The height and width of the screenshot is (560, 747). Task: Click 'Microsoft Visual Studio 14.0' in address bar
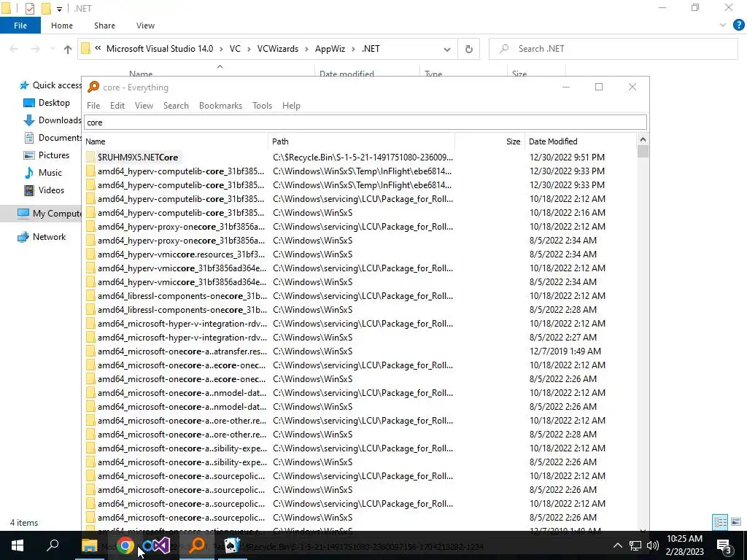pyautogui.click(x=160, y=49)
